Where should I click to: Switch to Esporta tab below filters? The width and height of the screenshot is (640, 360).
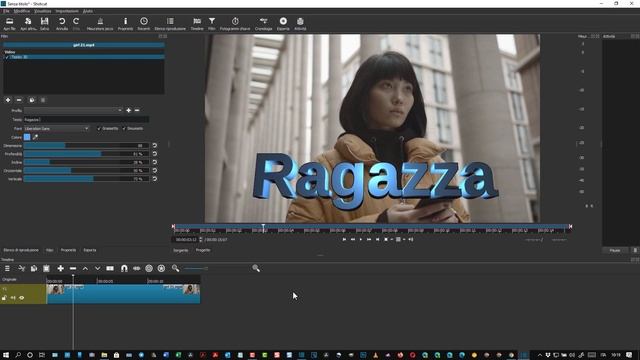point(90,250)
